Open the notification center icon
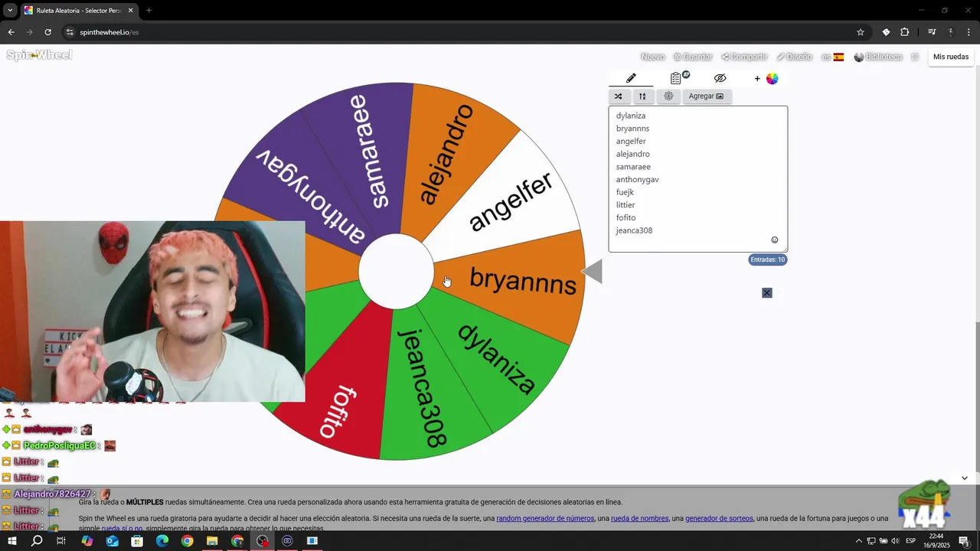This screenshot has width=980, height=551. click(x=964, y=541)
